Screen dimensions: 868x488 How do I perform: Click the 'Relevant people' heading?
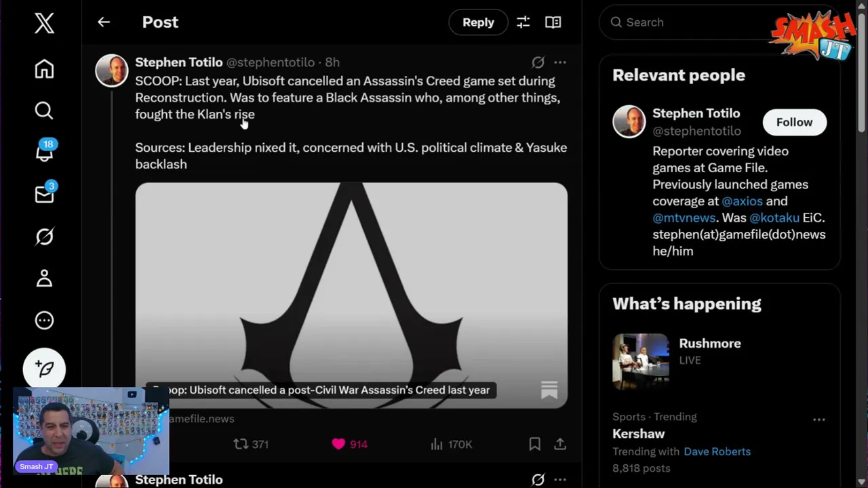pos(679,75)
